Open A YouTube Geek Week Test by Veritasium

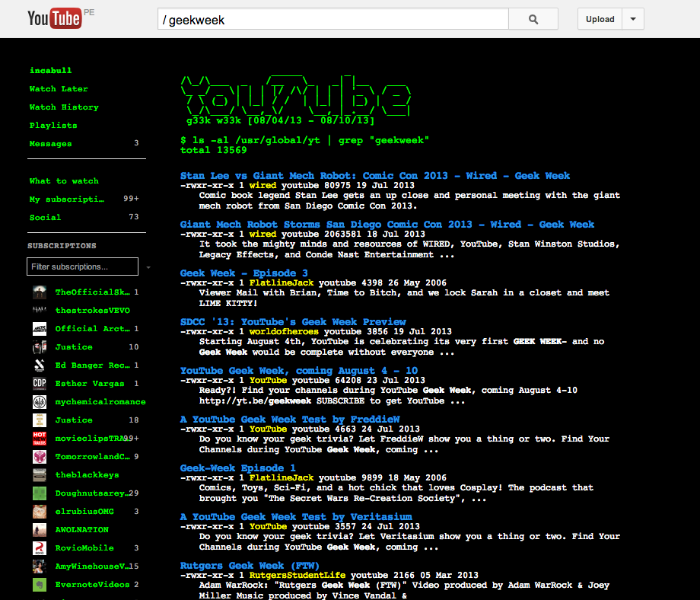(296, 516)
